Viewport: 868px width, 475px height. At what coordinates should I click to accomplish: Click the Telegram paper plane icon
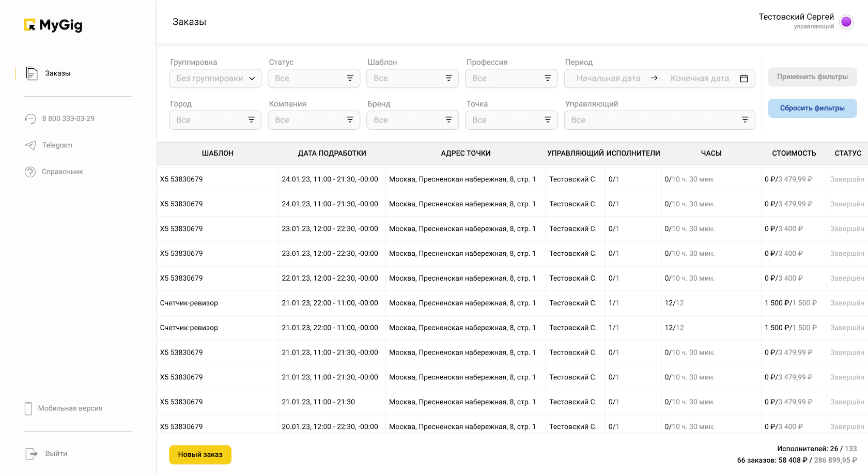(x=30, y=145)
